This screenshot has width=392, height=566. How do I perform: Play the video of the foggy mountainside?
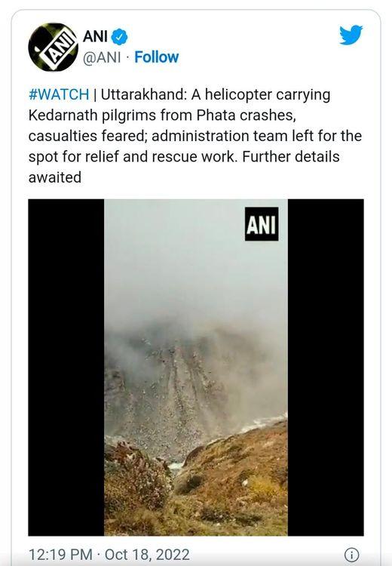pyautogui.click(x=196, y=367)
